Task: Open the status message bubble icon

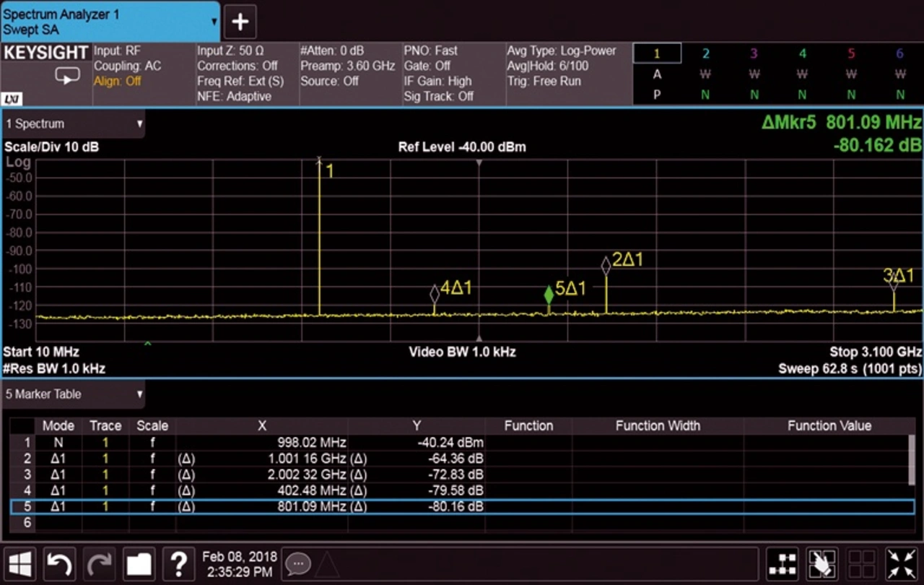Action: click(297, 563)
